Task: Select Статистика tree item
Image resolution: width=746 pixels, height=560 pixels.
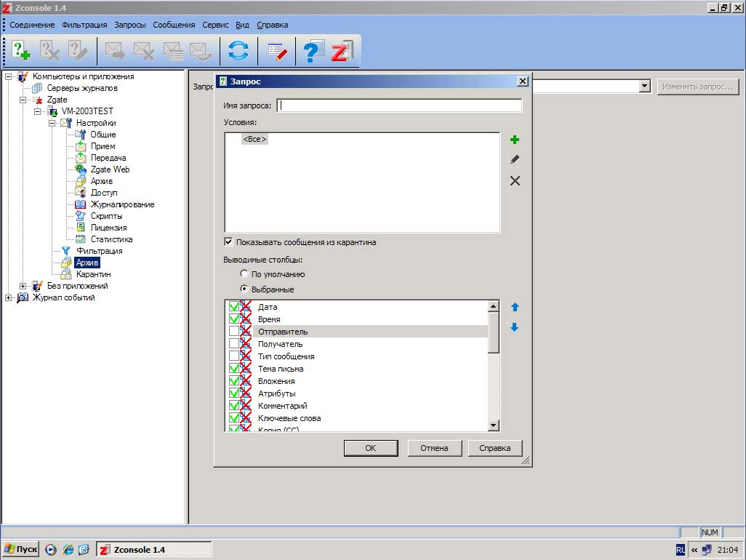Action: 111,239
